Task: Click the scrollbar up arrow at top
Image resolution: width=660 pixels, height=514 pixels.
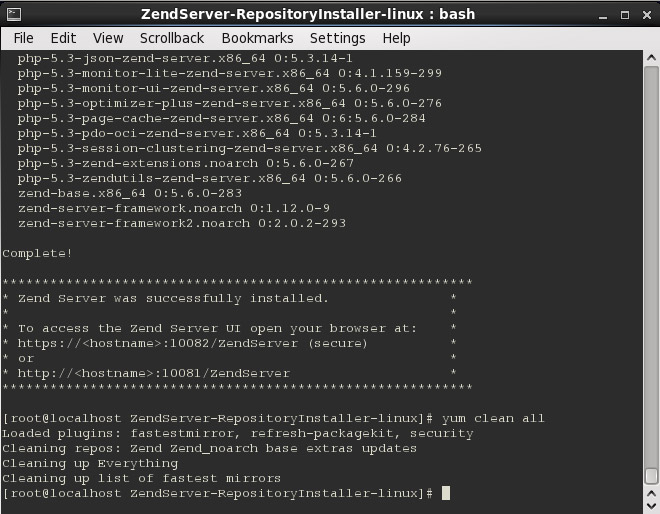Action: pos(651,58)
